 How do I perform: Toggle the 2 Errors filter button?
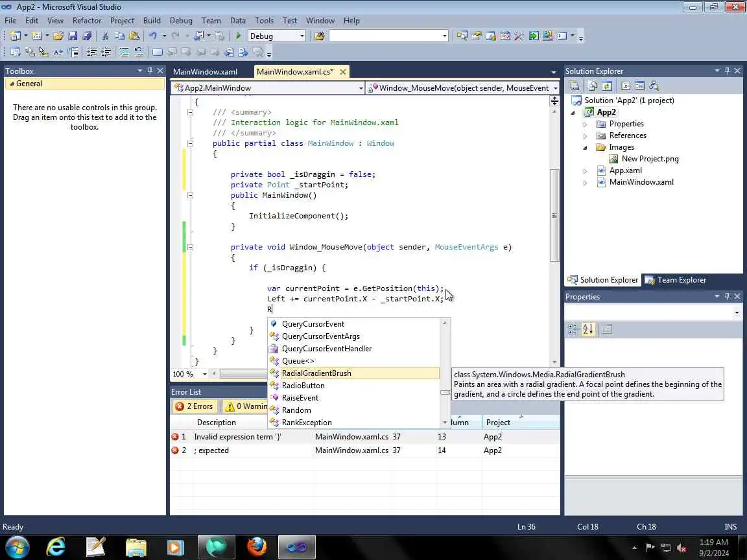coord(195,406)
